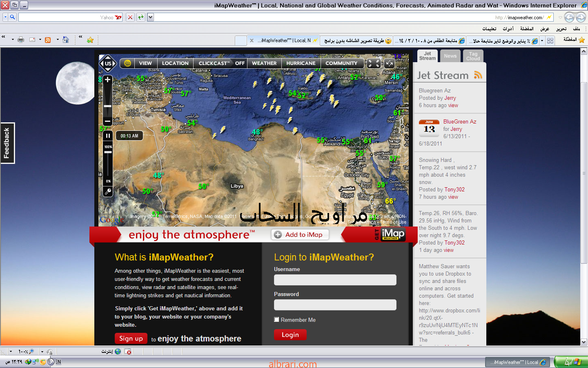588x368 pixels.
Task: Click the Favorites star button in IE
Action: [x=581, y=40]
